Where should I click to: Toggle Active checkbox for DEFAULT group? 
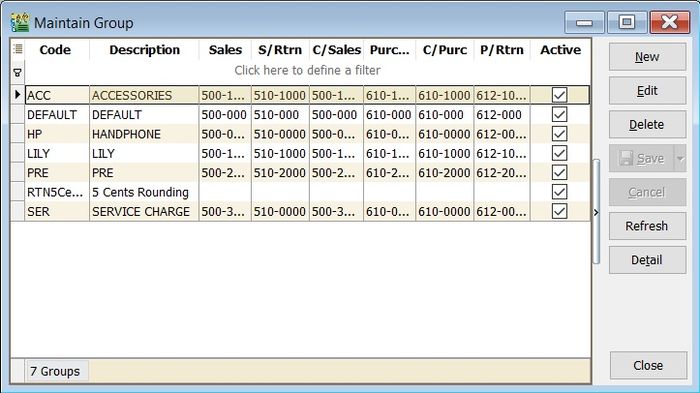(x=559, y=114)
